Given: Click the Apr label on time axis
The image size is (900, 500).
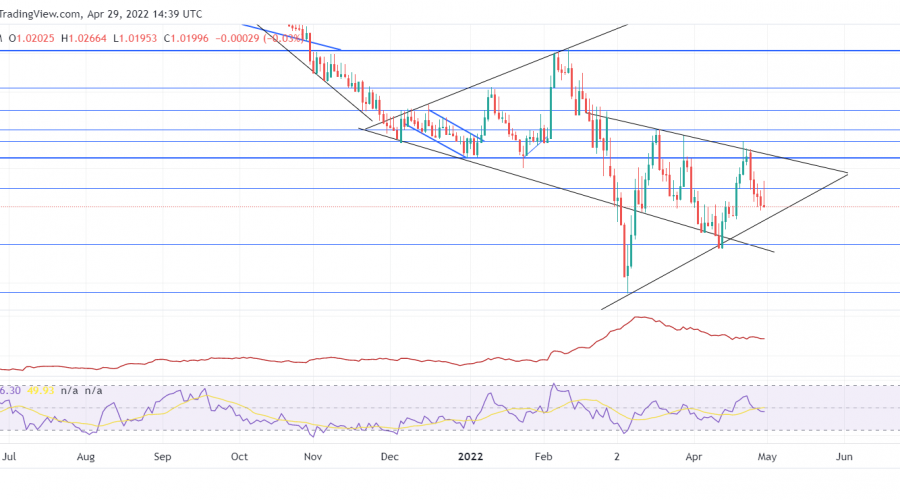Looking at the screenshot, I should pos(694,457).
